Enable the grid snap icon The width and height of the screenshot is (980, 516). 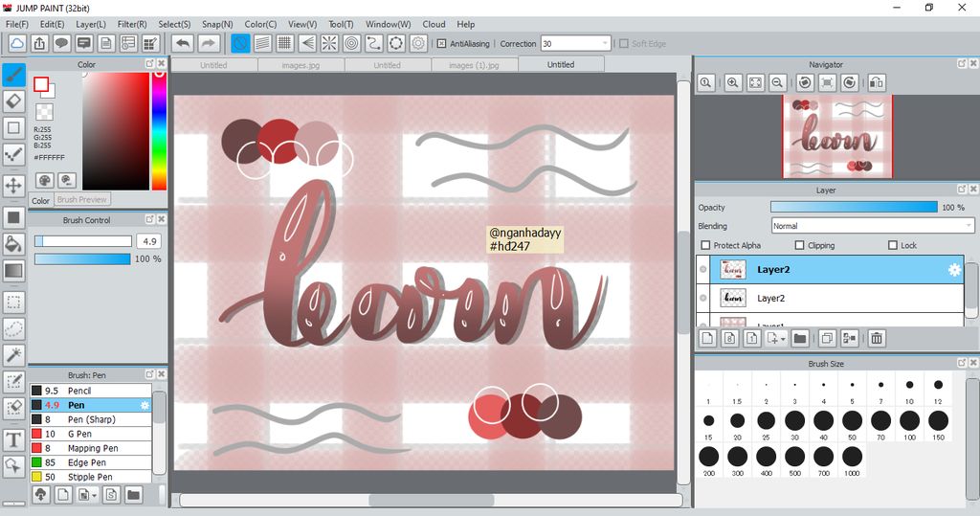tap(285, 43)
